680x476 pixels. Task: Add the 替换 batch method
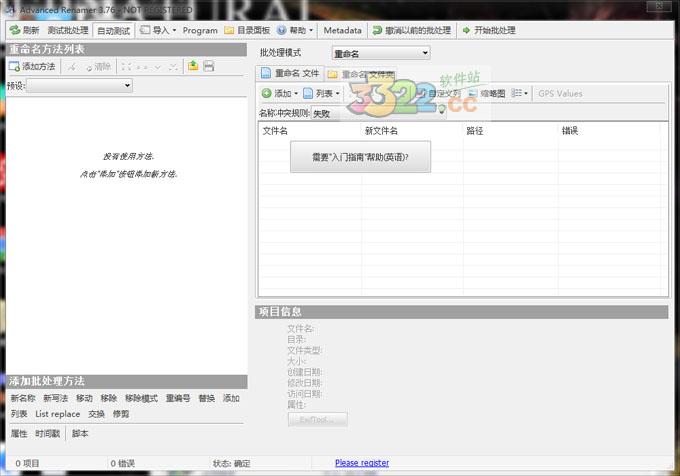click(206, 398)
